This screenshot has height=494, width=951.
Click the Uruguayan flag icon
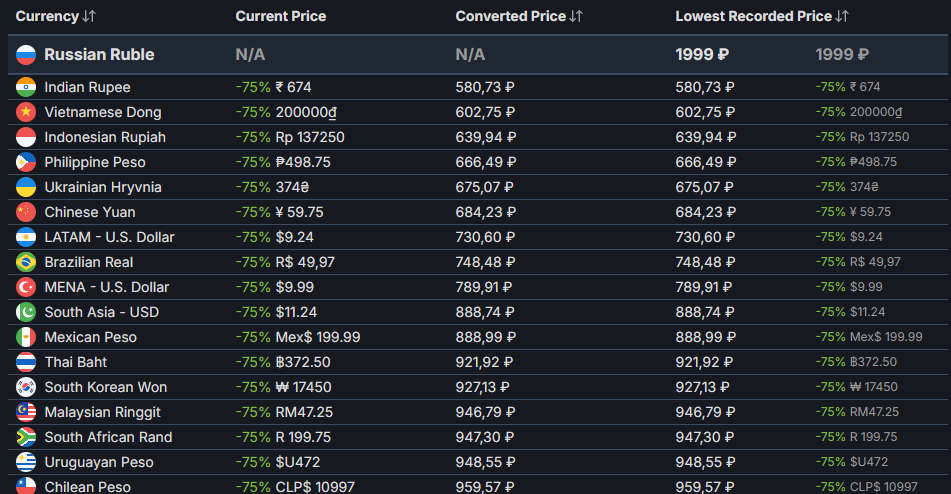click(26, 462)
